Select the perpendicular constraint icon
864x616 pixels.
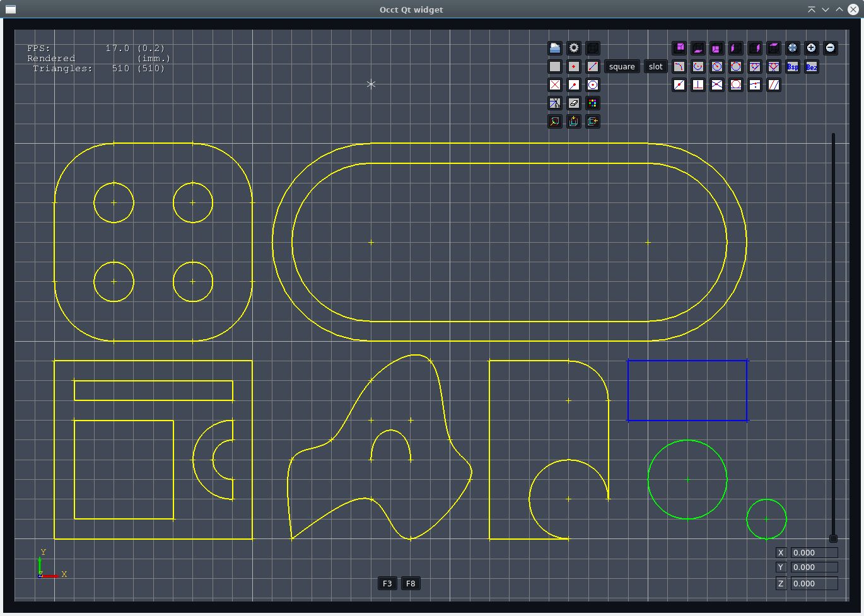pos(698,84)
